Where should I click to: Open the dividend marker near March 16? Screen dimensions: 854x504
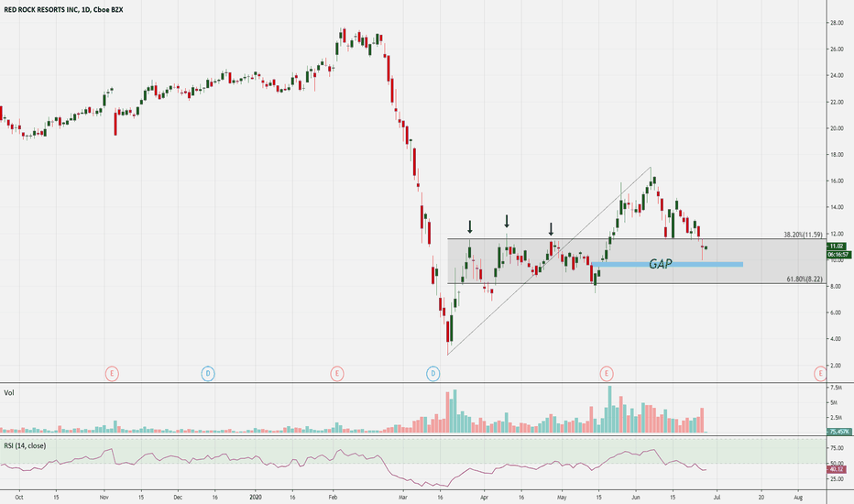click(x=433, y=374)
